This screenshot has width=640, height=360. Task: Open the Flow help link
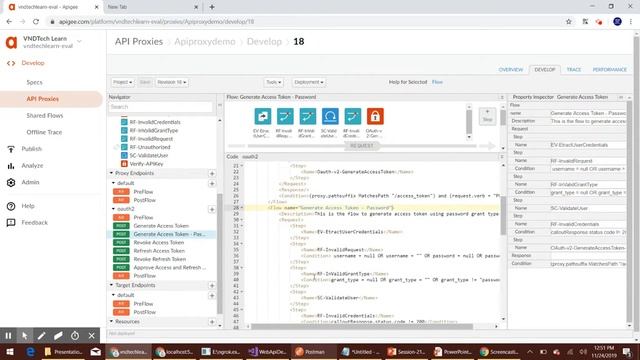437,82
